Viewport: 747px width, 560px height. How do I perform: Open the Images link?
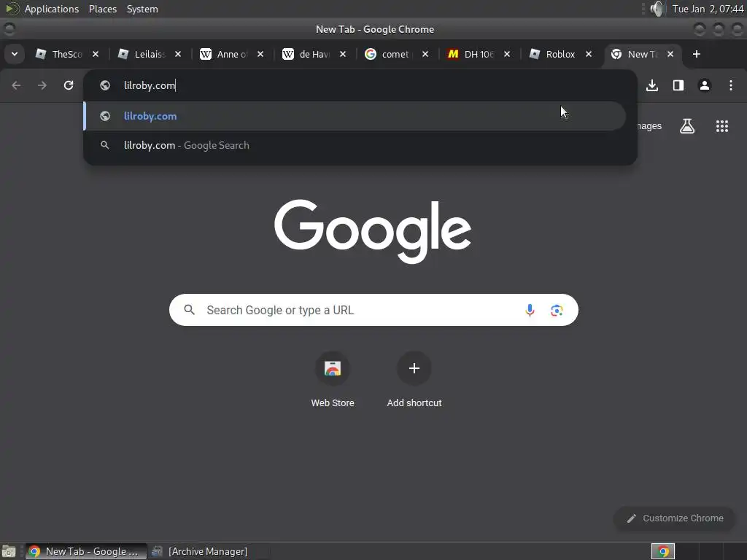coord(650,126)
